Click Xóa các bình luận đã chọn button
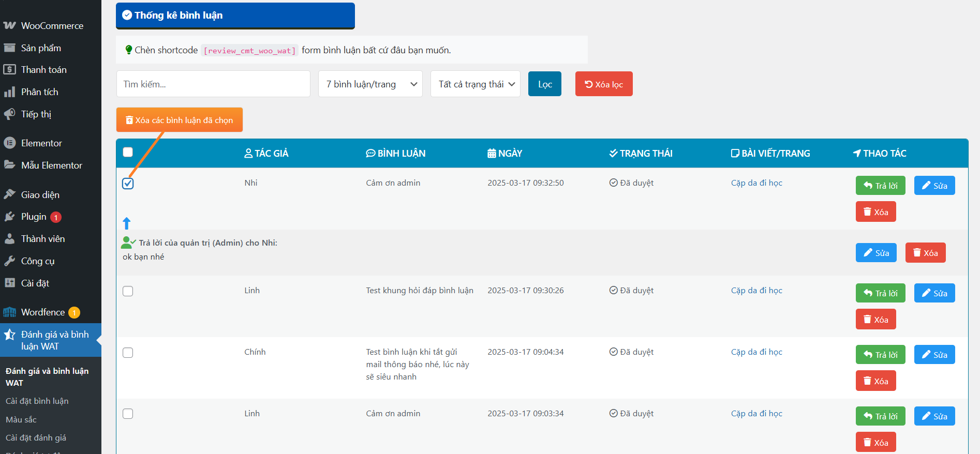 coord(179,120)
